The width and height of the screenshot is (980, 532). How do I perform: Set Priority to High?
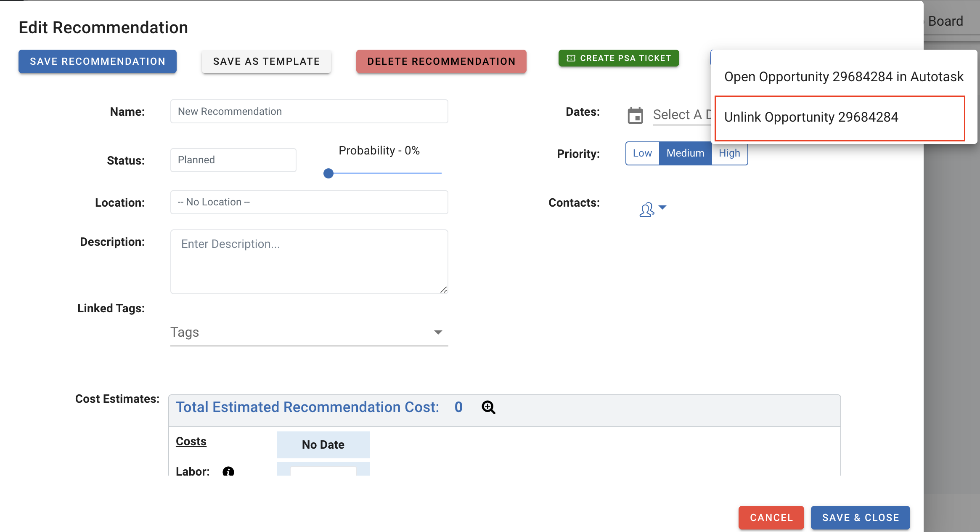tap(729, 153)
